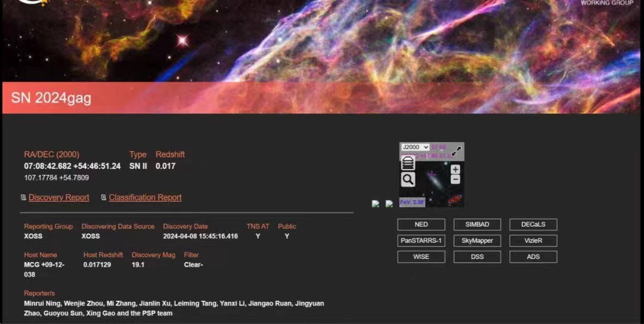
Task: Zoom out with the minus button
Action: click(455, 179)
